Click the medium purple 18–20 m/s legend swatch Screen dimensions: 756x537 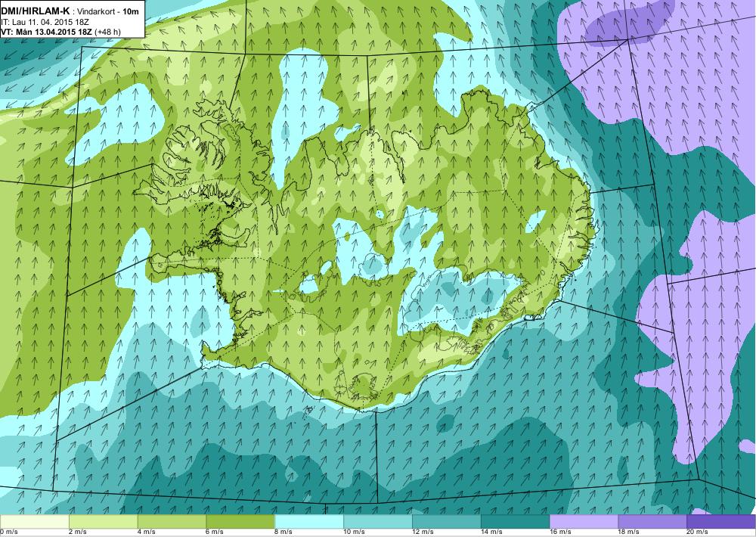coord(652,521)
